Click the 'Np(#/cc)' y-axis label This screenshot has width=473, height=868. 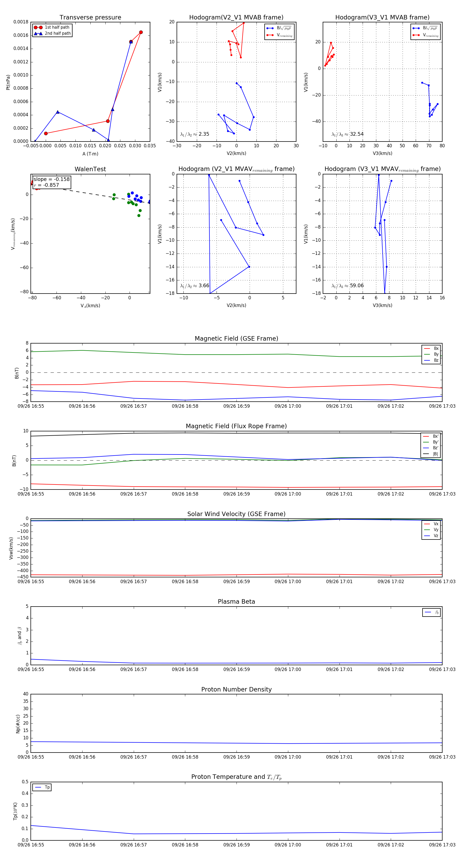pos(18,724)
